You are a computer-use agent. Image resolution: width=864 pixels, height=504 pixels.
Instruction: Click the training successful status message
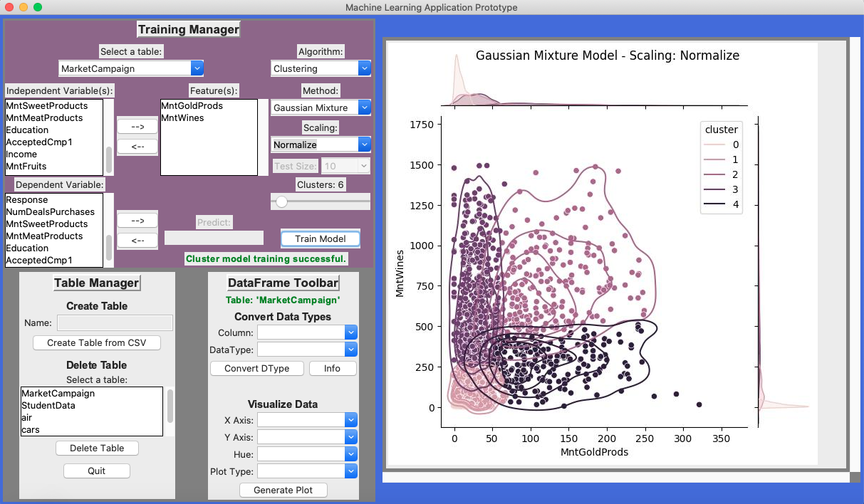coord(266,258)
